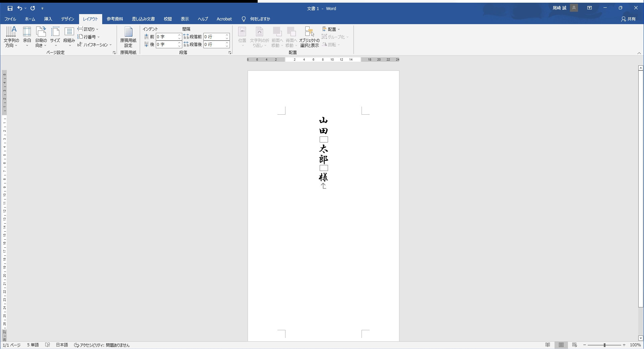The image size is (644, 349).
Task: Select the サイズ (page size) icon
Action: (55, 36)
